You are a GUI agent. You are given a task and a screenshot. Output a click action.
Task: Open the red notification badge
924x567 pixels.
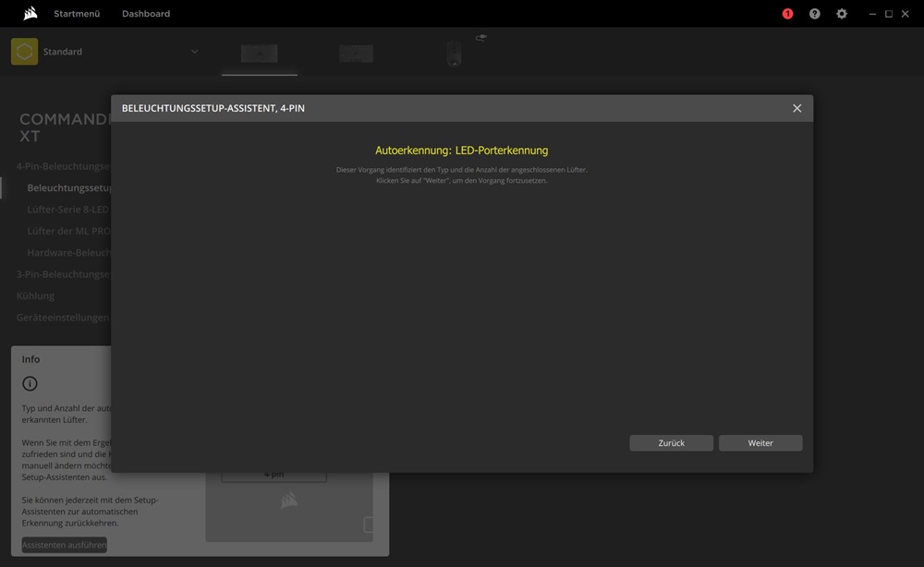(x=787, y=14)
